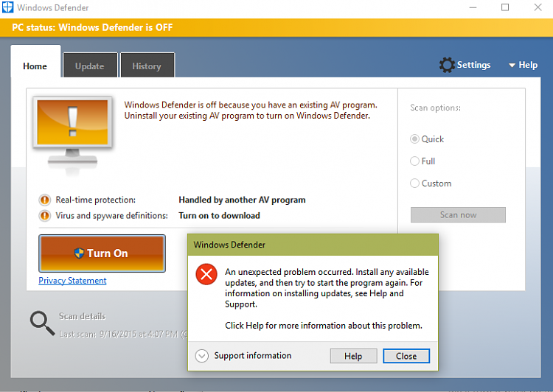The height and width of the screenshot is (392, 553).
Task: Click the 'Scan details' heading text
Action: 82,316
